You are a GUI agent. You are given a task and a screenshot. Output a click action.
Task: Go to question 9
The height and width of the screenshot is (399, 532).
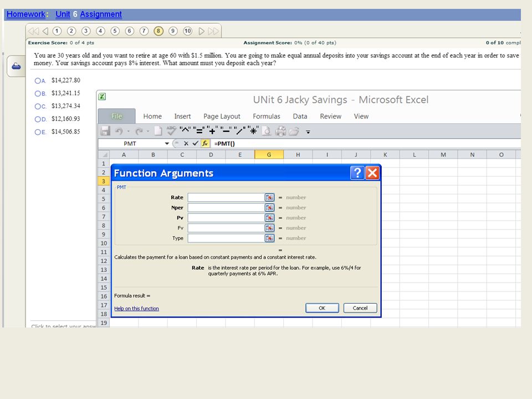173,31
